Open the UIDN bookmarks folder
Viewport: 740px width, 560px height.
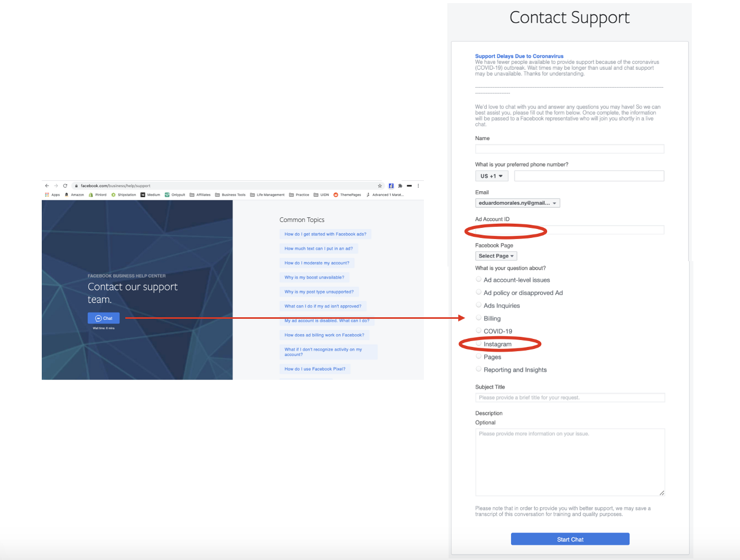pos(321,195)
